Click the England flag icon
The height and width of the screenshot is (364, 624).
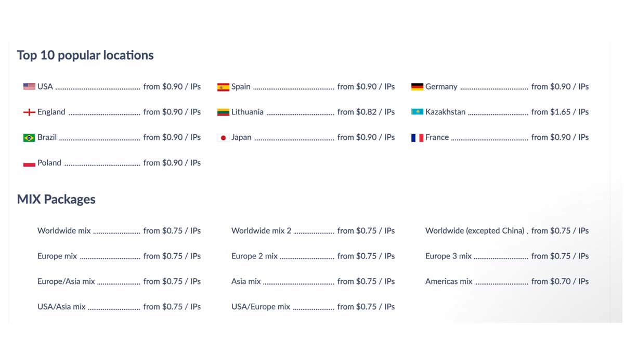coord(29,112)
